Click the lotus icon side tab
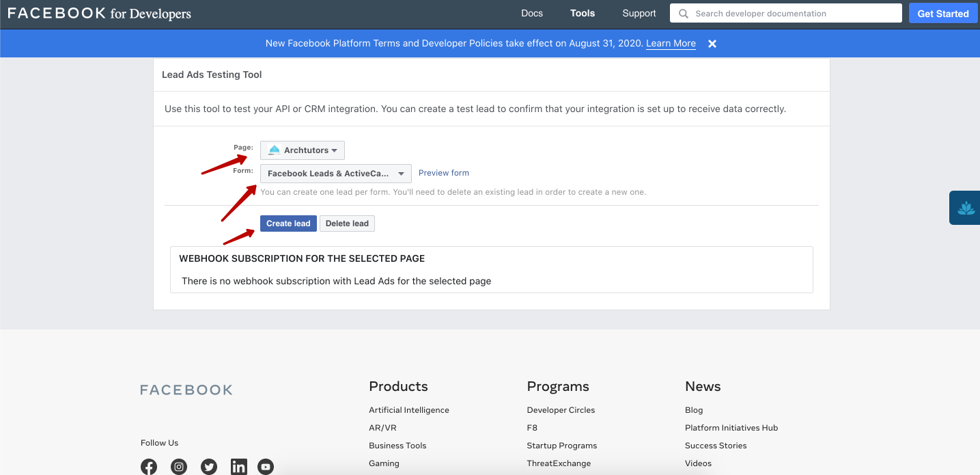This screenshot has height=475, width=980. [x=966, y=208]
